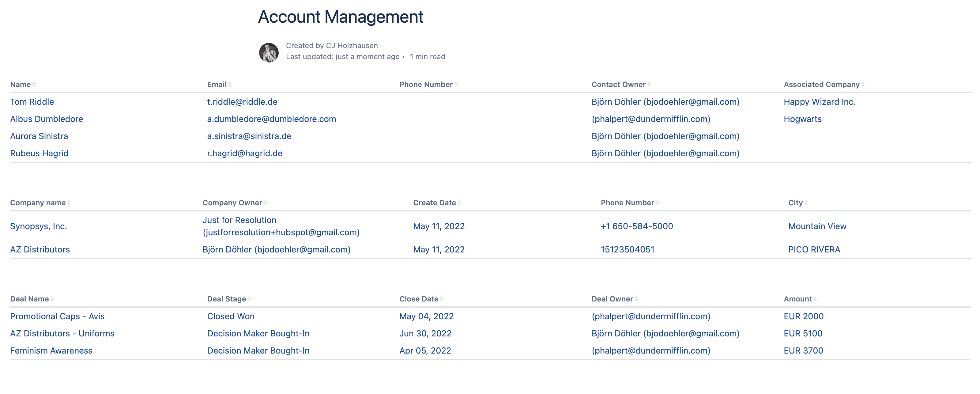Sort deals by Close Date

(442, 299)
